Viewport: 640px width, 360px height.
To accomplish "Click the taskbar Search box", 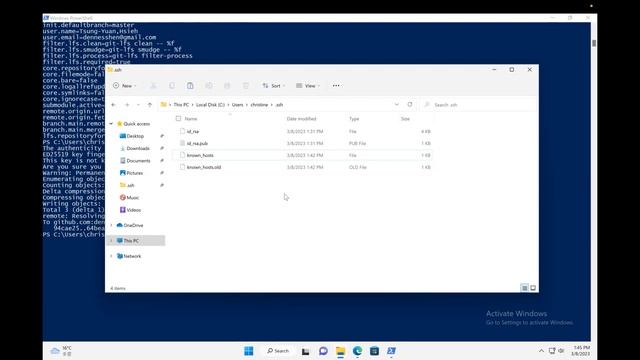I will (x=278, y=351).
